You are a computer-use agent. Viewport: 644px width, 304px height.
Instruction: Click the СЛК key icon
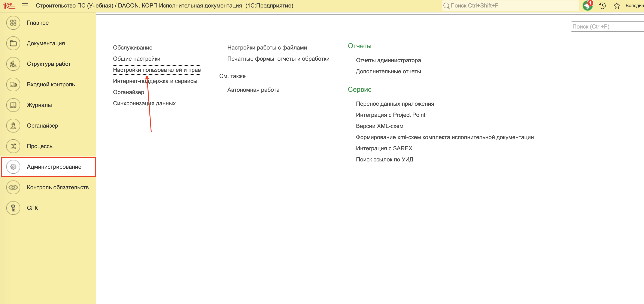tap(13, 208)
